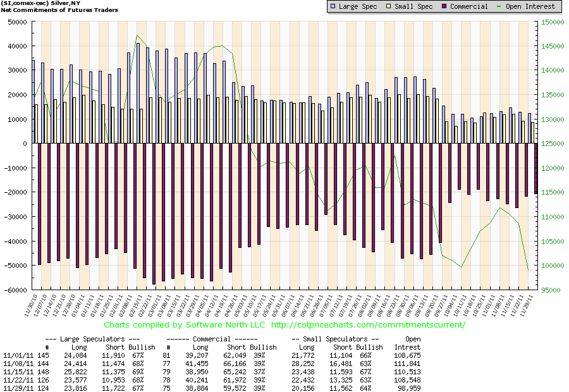Click small spec long value 20,156
Image resolution: width=569 pixels, height=392 pixels.
point(303,388)
